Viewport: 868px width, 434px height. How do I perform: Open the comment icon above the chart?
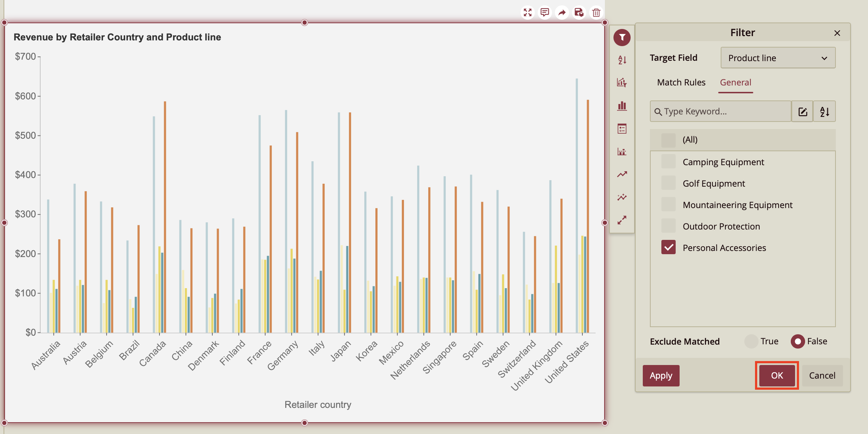pos(545,13)
